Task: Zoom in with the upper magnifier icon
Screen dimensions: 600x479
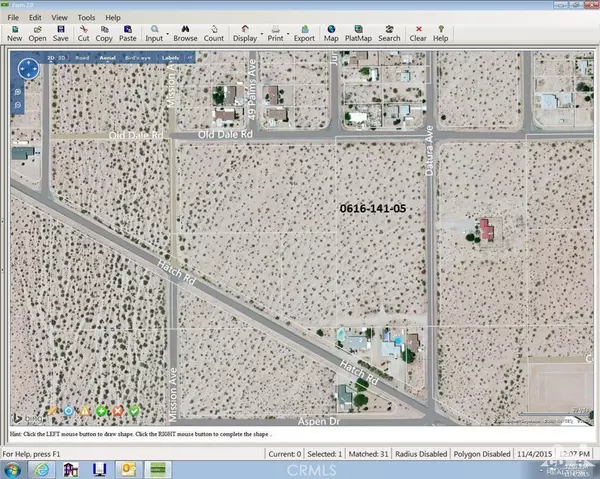Action: [18, 92]
